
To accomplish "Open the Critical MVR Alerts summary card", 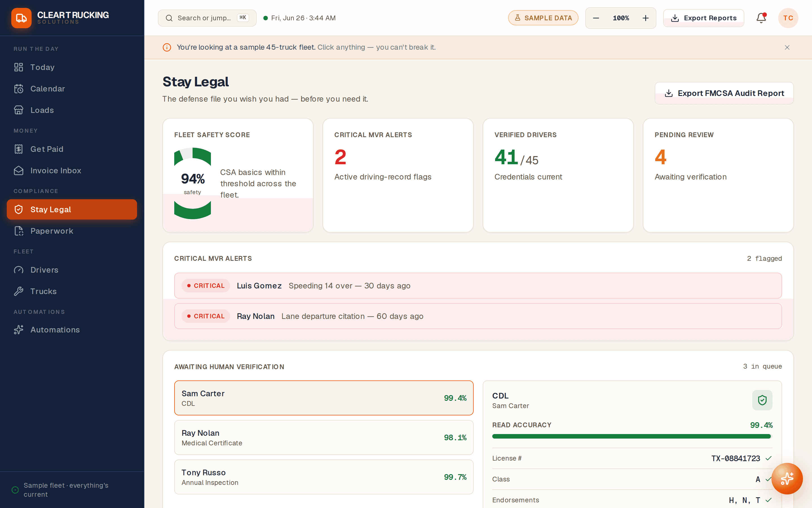I will (x=398, y=175).
